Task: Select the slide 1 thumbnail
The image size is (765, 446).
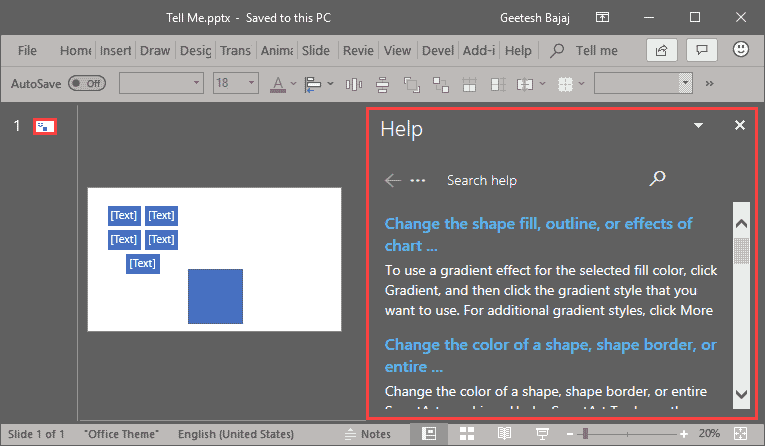Action: [45, 126]
